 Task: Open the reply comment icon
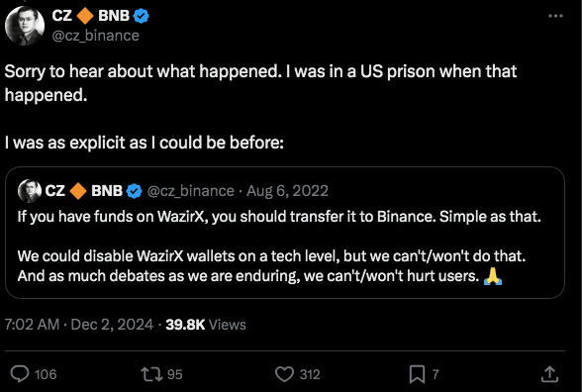point(20,374)
